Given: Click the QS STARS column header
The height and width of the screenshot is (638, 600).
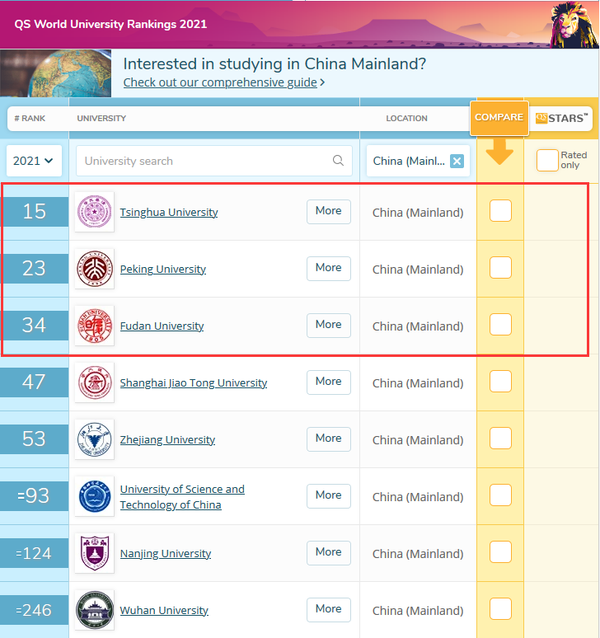Looking at the screenshot, I should click(x=561, y=118).
